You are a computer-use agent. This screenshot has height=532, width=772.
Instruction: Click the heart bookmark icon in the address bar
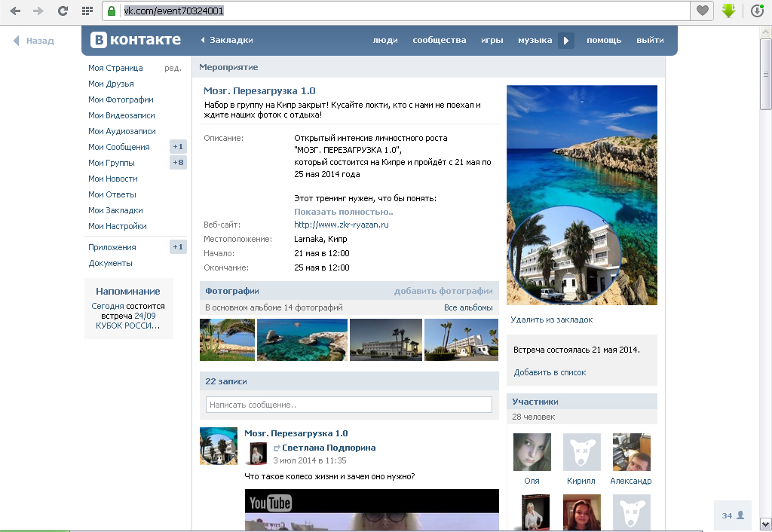pos(702,11)
